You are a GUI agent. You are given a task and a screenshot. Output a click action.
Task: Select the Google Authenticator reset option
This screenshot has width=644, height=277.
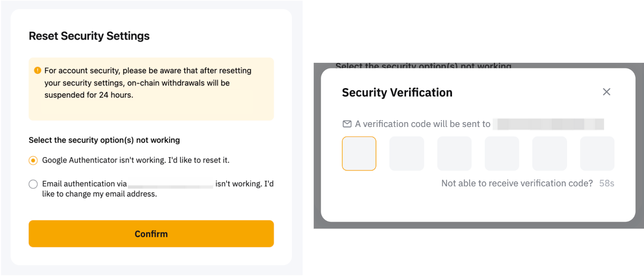tap(33, 161)
